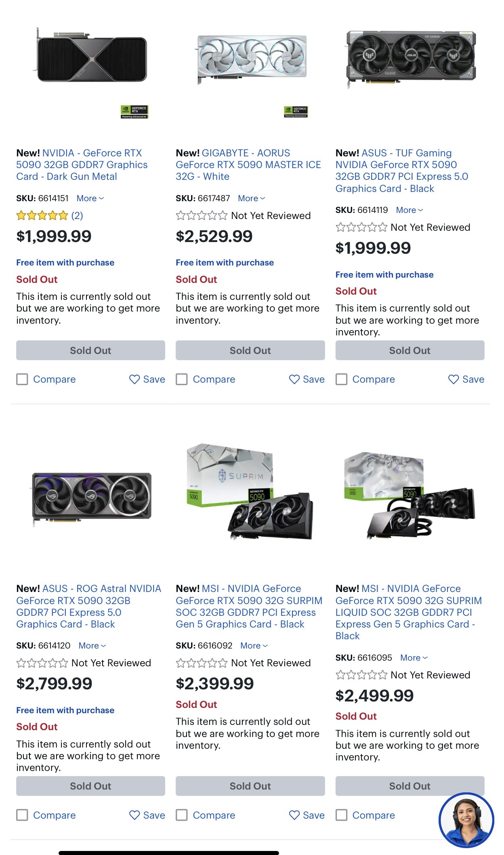Tap the heart icon for the ASUS TUF Gaming card
Viewport: 504px width, 855px height.
point(454,379)
